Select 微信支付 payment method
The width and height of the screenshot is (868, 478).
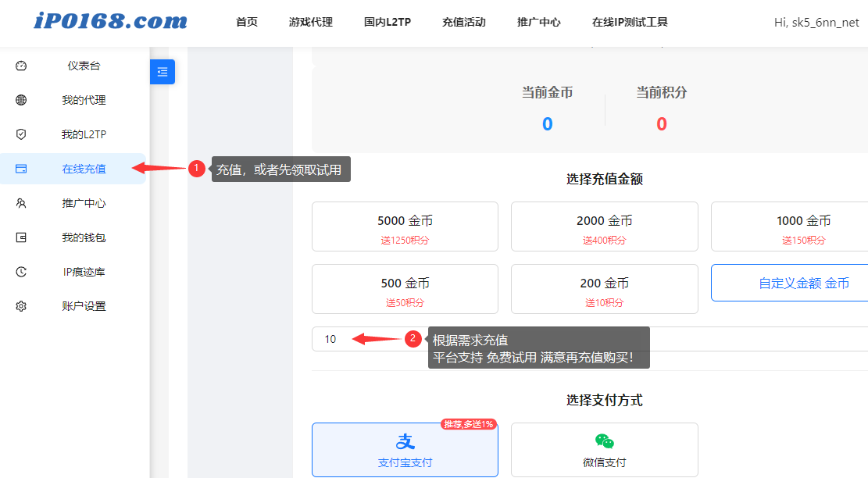605,450
